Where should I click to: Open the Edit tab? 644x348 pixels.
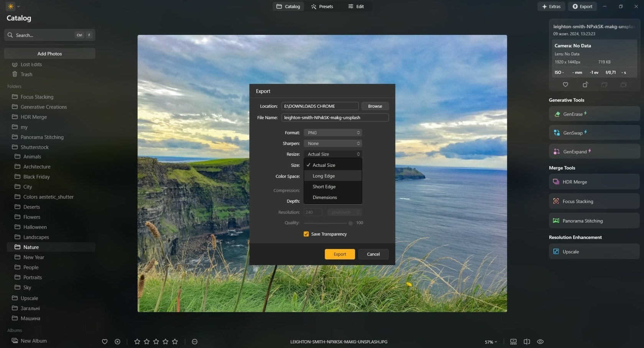pyautogui.click(x=356, y=6)
